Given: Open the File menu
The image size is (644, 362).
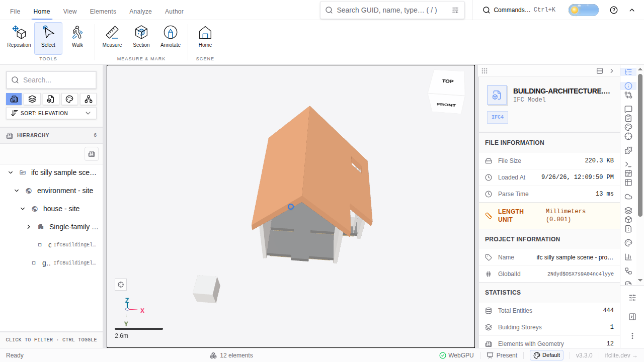Looking at the screenshot, I should click(15, 11).
